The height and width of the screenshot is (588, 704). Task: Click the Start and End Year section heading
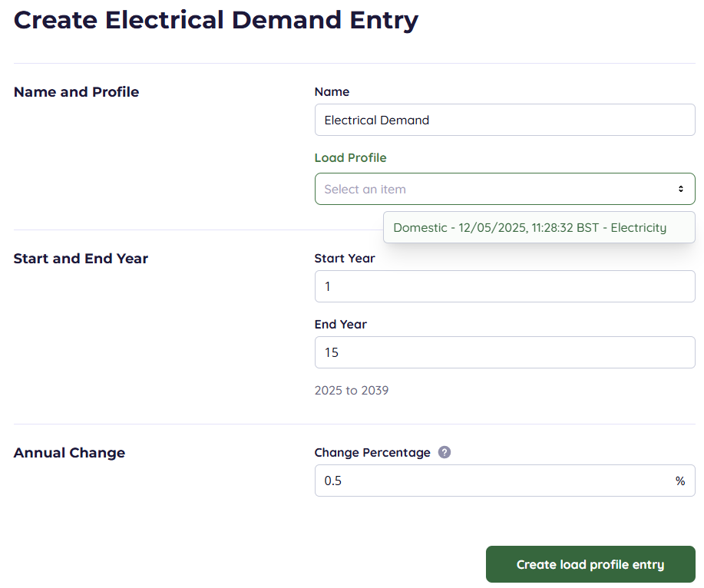tap(81, 259)
